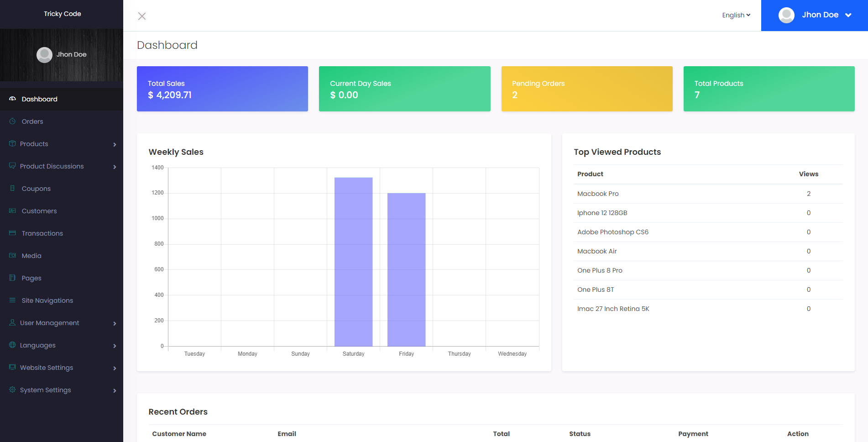Expand the Products submenu arrow

(x=115, y=144)
